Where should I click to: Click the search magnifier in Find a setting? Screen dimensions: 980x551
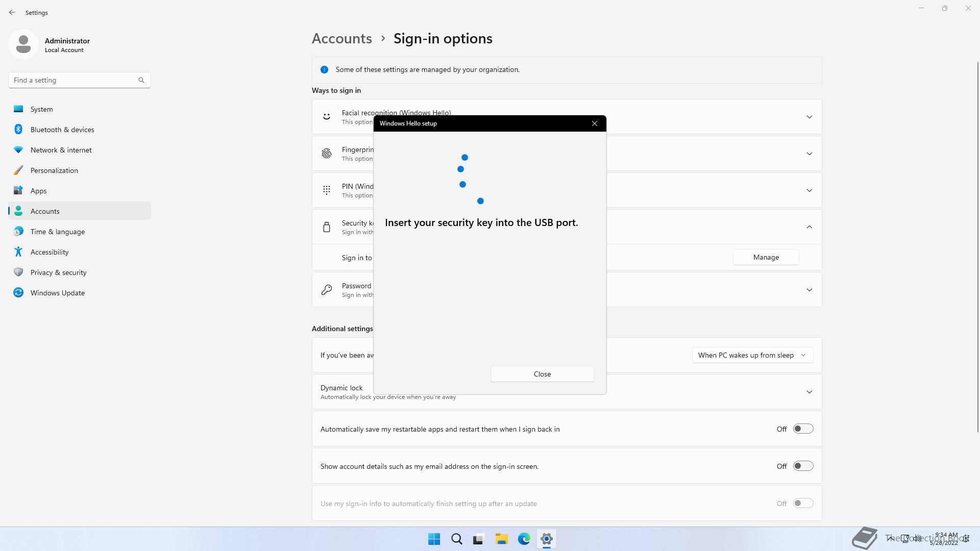coord(141,80)
